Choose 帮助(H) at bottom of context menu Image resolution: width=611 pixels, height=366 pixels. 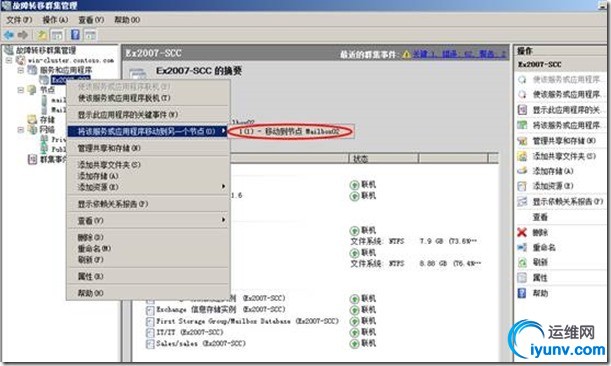(x=148, y=293)
